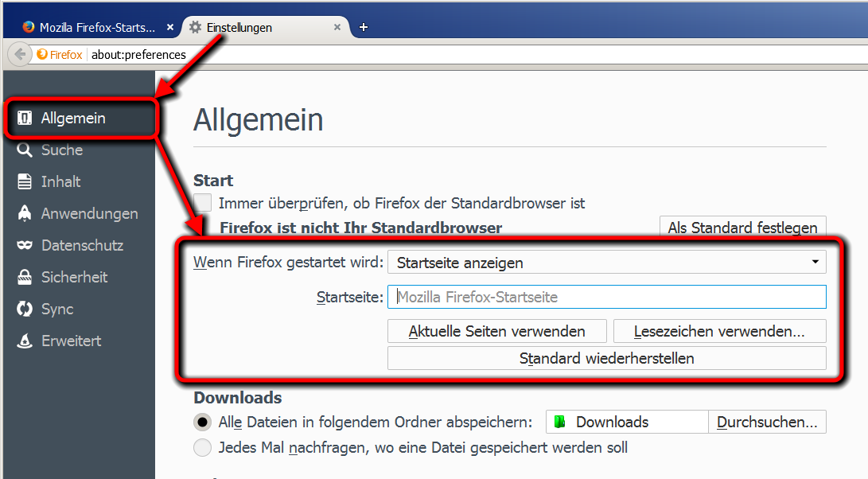Image resolution: width=868 pixels, height=479 pixels.
Task: Click Aktuelle Seiten verwenden button
Action: click(x=497, y=331)
